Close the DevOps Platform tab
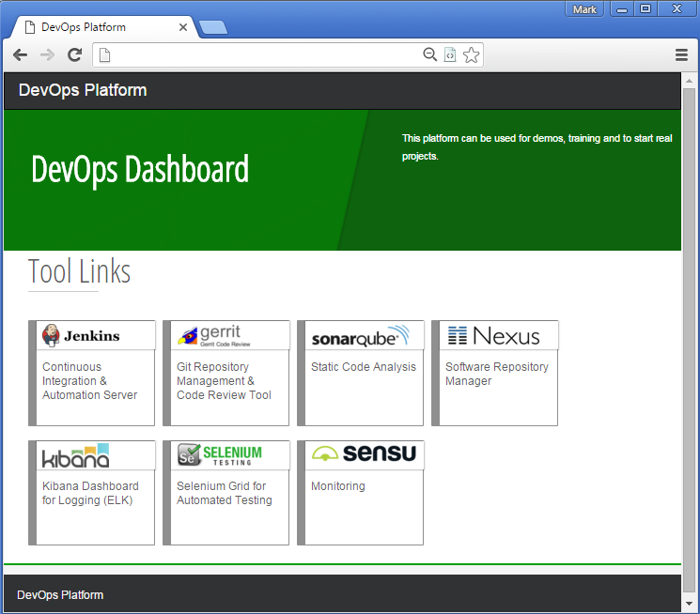The width and height of the screenshot is (700, 614). 183,27
